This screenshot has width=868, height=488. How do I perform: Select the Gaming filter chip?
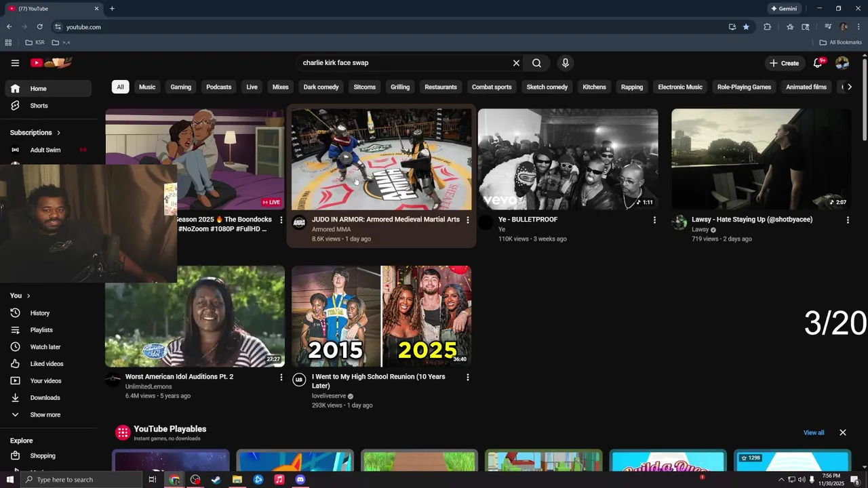[x=181, y=87]
